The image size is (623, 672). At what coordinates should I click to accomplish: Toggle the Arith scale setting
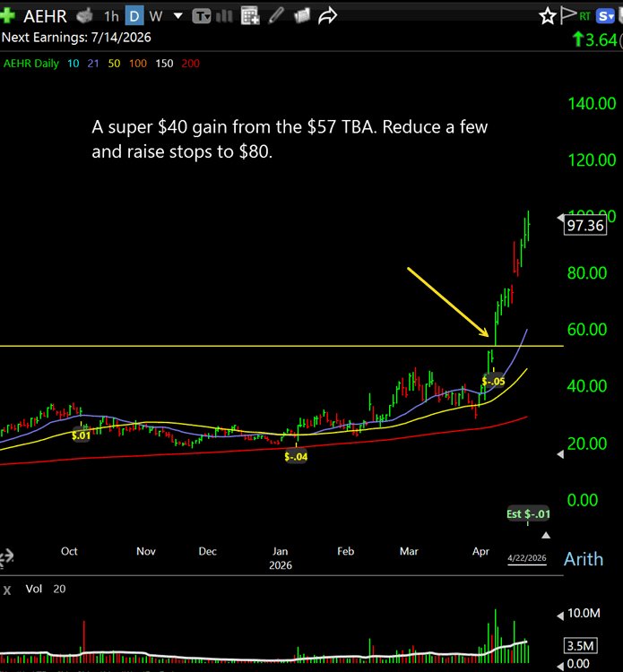(584, 559)
